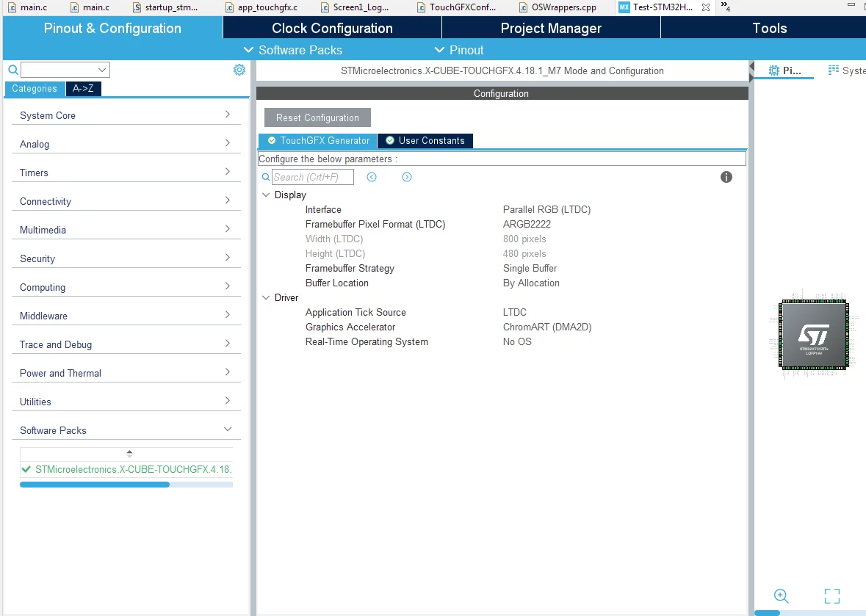Expand System Core category
Image resolution: width=866 pixels, height=616 pixels.
[x=126, y=115]
